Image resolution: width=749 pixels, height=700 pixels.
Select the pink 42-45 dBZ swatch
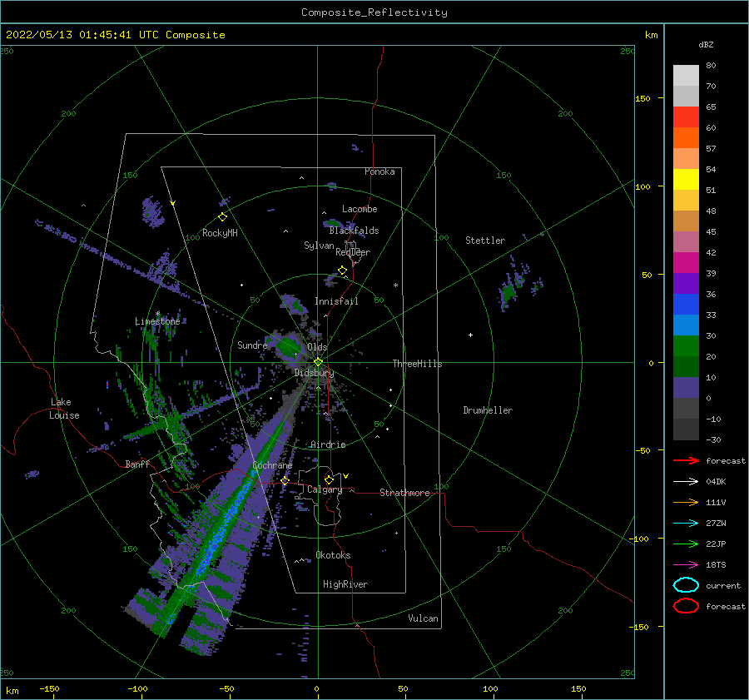click(x=686, y=241)
